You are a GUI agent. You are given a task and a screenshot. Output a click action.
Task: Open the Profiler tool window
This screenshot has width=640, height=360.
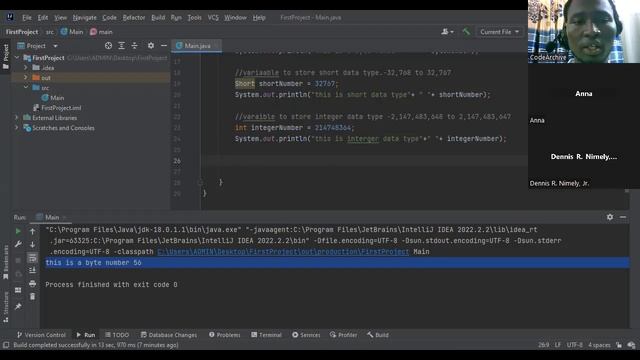coord(343,335)
